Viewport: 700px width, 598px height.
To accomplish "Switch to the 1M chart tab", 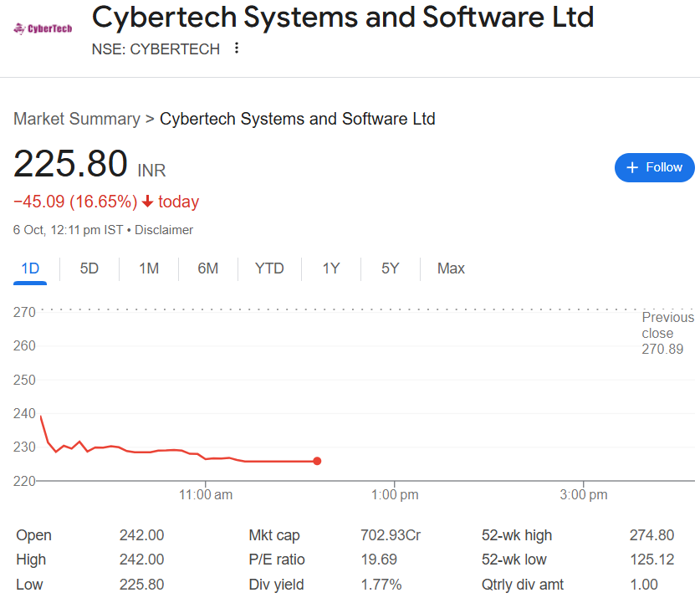I will [x=149, y=268].
